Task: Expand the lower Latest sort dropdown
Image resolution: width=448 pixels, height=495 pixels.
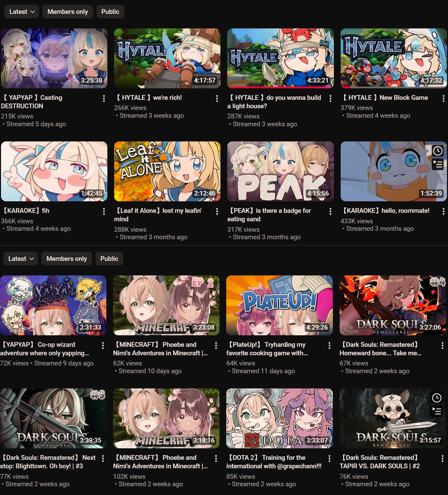Action: click(21, 258)
